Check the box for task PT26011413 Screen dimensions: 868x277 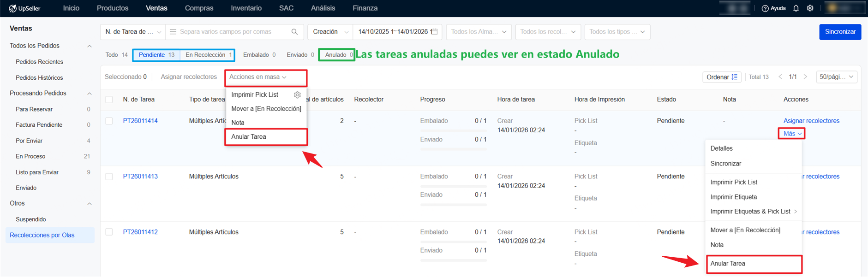[x=109, y=177]
